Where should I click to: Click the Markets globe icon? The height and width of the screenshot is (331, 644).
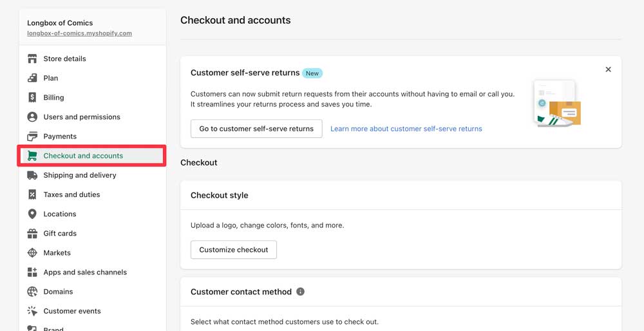pos(32,252)
